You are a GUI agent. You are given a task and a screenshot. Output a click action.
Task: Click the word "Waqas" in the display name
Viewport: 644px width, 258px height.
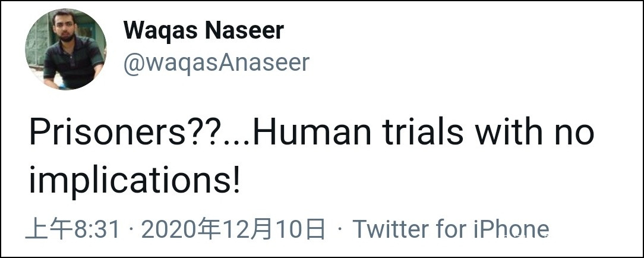tap(160, 32)
